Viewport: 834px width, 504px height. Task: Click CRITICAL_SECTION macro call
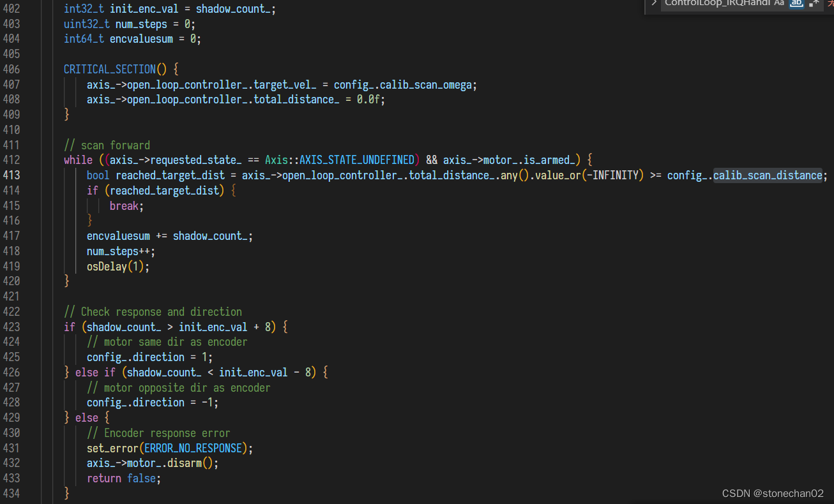pos(115,69)
